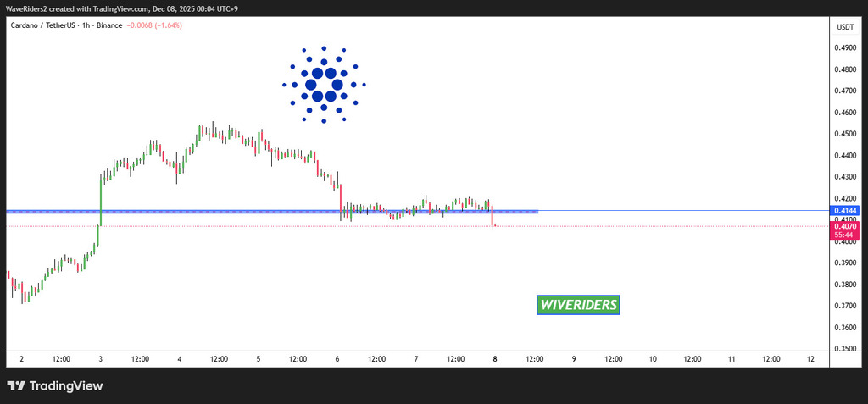Click the date label 3 on the time axis

pos(101,359)
